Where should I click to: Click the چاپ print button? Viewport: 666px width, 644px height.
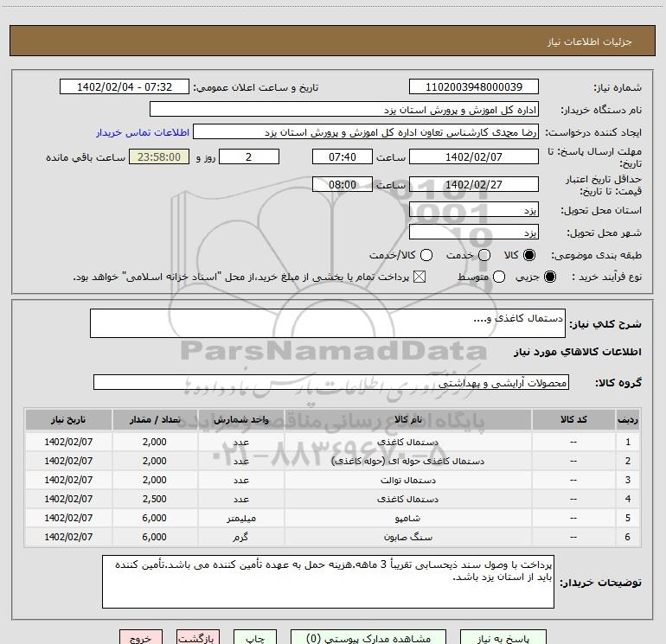point(255,637)
